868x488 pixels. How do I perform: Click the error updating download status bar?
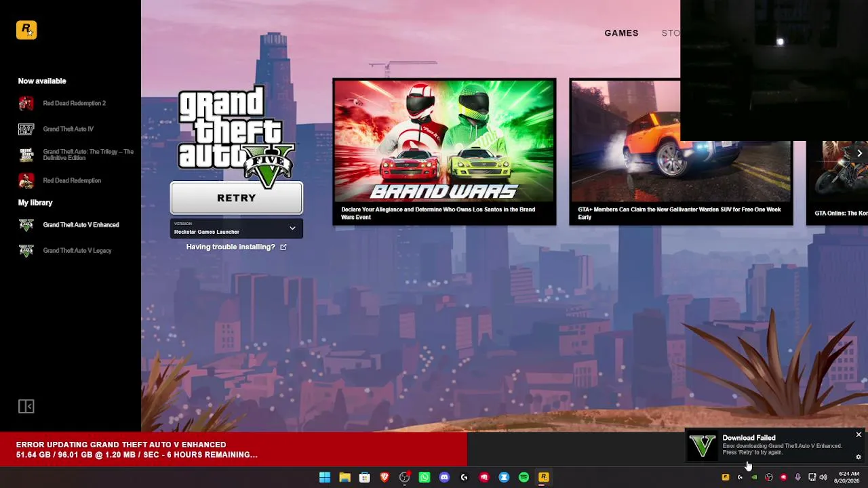click(x=233, y=449)
